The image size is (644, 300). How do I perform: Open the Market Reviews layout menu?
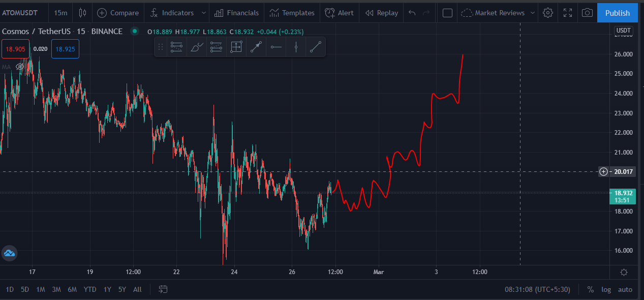click(x=498, y=13)
